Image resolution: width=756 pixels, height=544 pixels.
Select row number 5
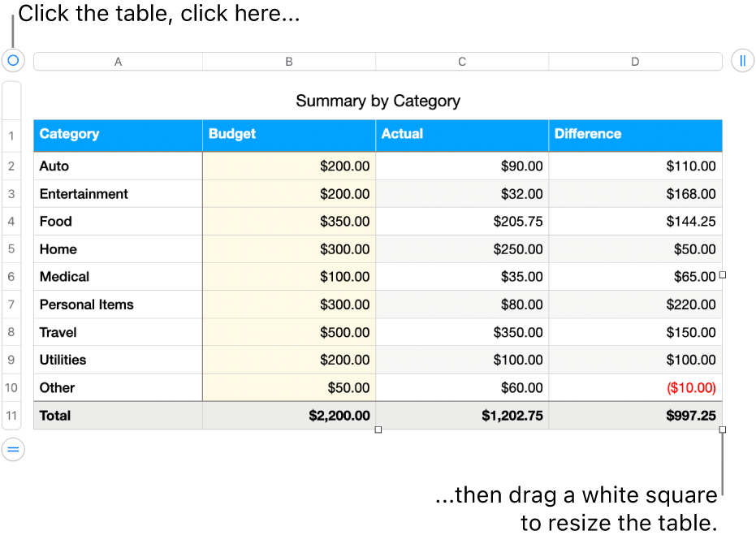11,249
